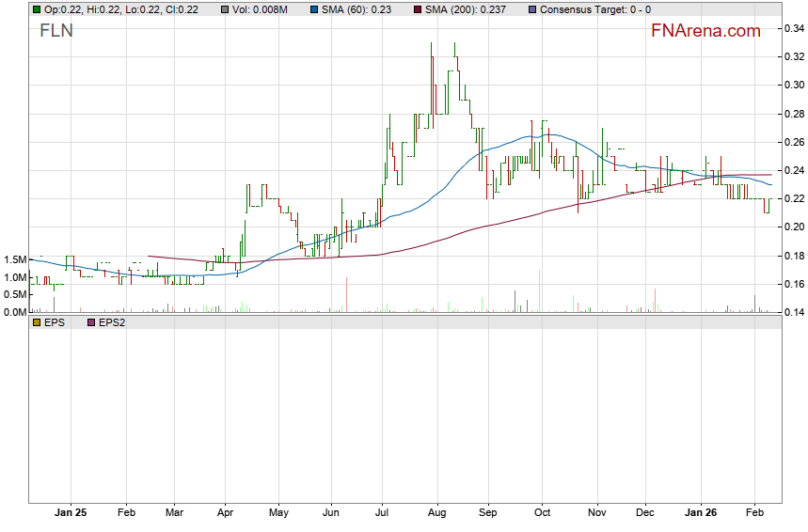Click the Jan 25 x-axis label

71,513
